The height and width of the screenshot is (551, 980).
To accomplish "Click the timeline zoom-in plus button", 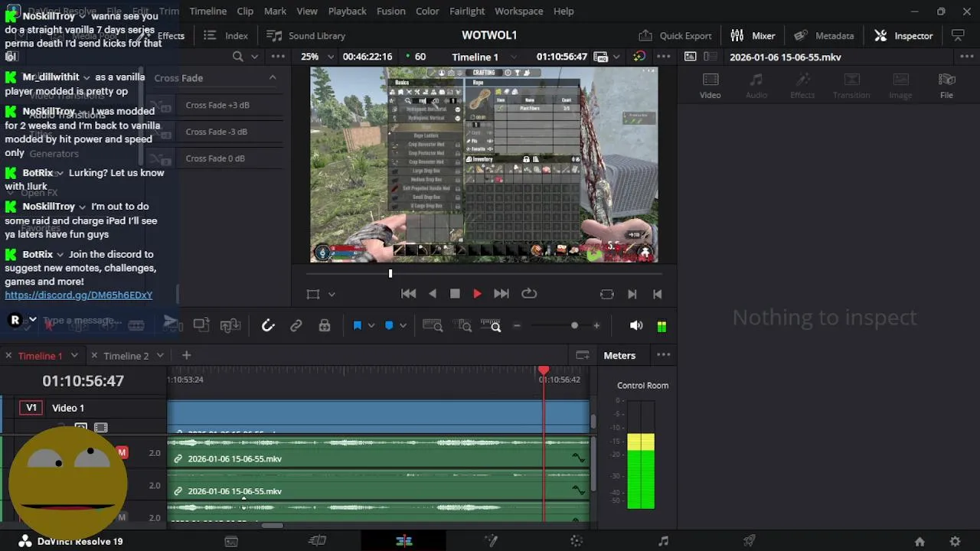I will click(596, 326).
